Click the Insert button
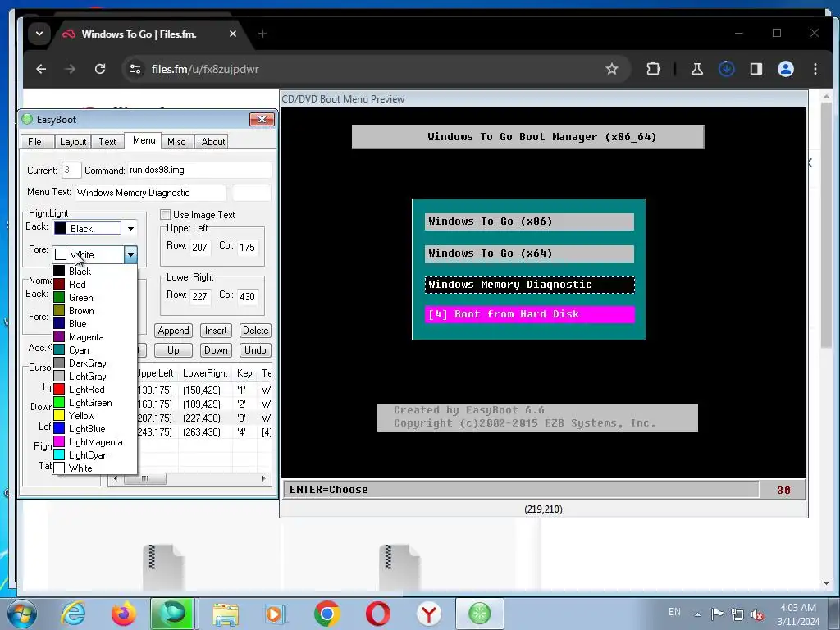Image resolution: width=840 pixels, height=630 pixels. coord(216,331)
